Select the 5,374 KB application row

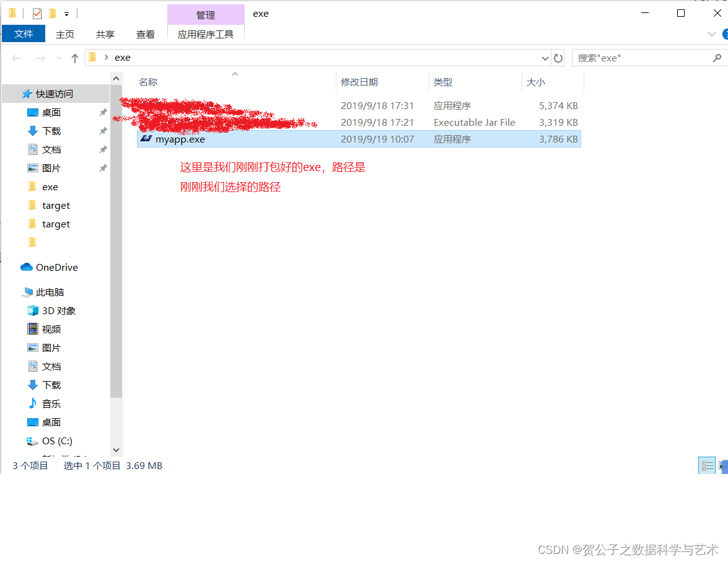tap(359, 105)
